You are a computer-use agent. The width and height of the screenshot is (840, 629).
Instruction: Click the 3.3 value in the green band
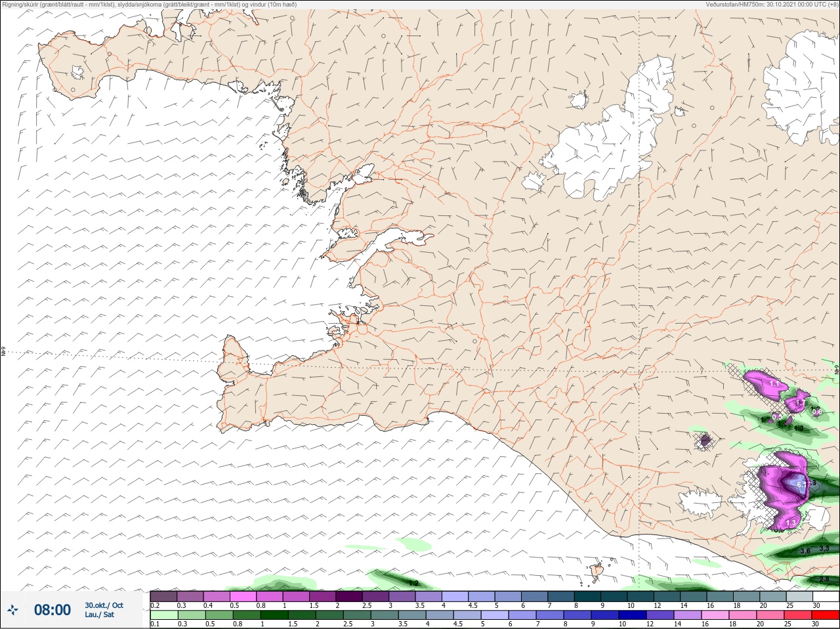tap(825, 548)
